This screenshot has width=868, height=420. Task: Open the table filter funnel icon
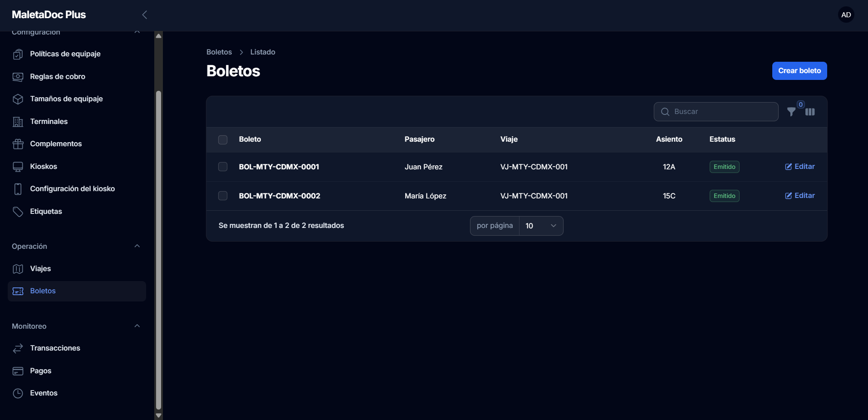click(x=791, y=112)
